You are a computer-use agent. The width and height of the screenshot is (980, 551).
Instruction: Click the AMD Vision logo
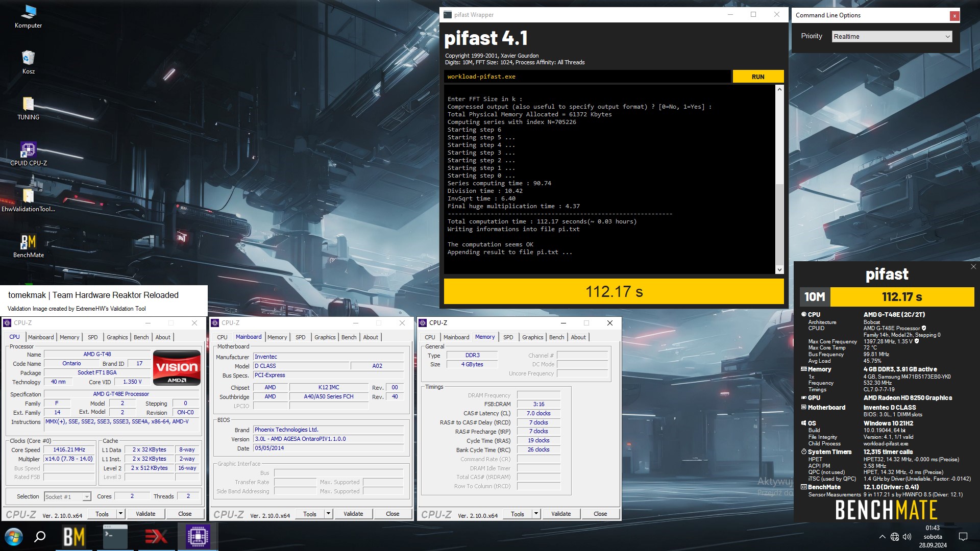point(177,368)
